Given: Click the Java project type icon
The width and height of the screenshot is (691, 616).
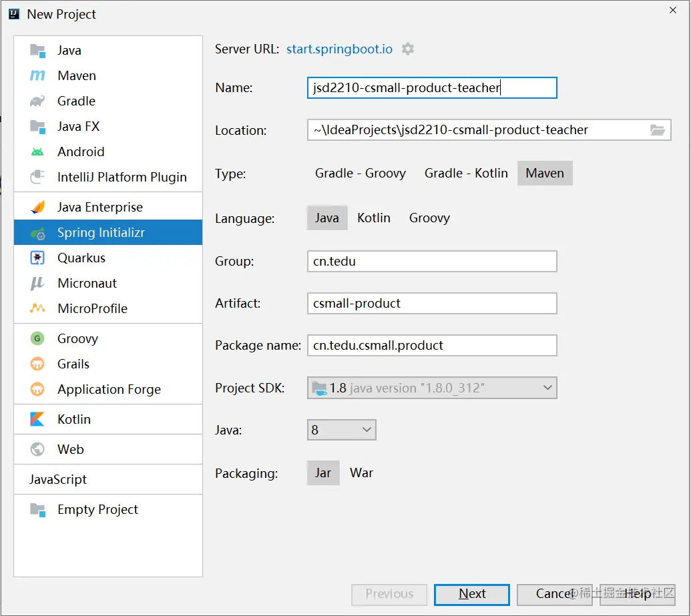Looking at the screenshot, I should coord(37,51).
